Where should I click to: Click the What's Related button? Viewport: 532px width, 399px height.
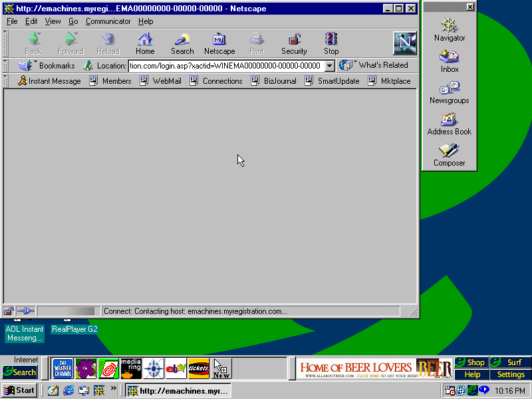pos(374,65)
